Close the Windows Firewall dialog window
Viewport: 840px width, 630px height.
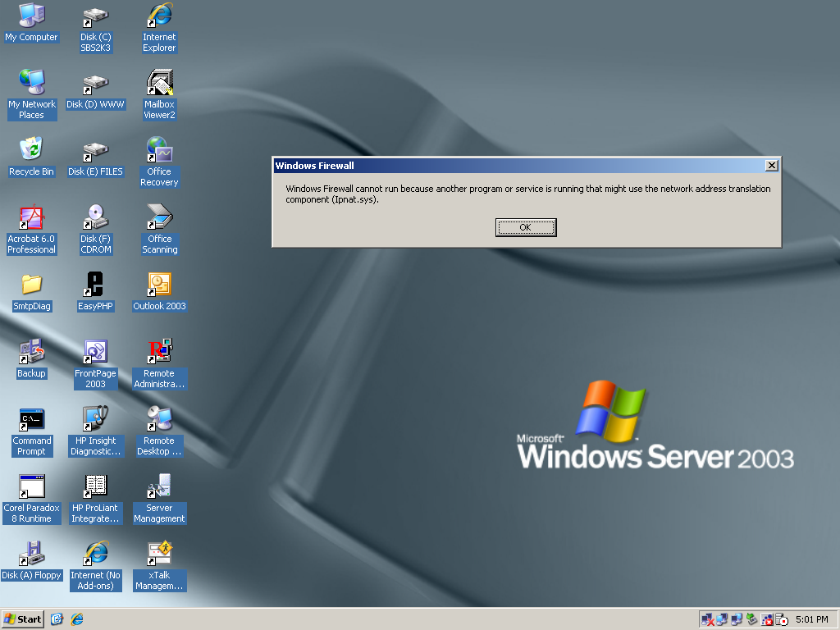[771, 166]
